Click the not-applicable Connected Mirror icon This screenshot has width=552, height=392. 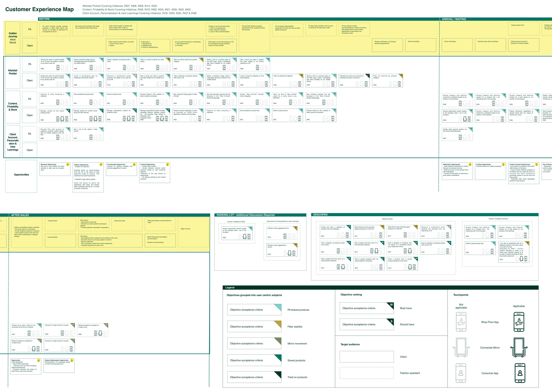(x=461, y=347)
